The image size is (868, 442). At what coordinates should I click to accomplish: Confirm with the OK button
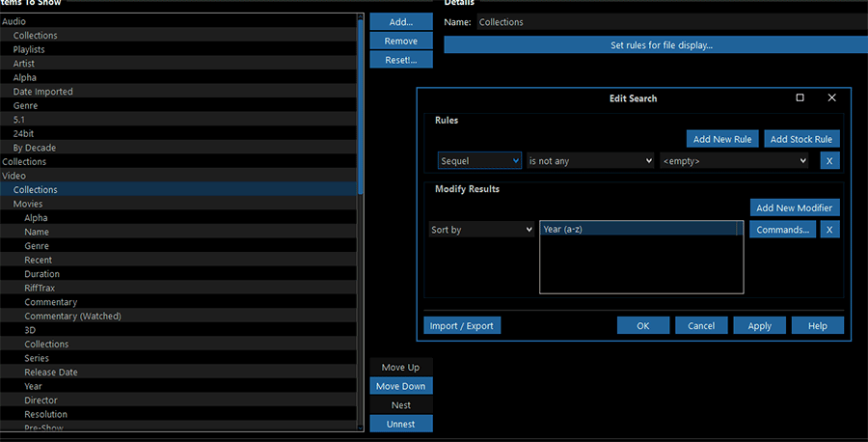coord(642,325)
